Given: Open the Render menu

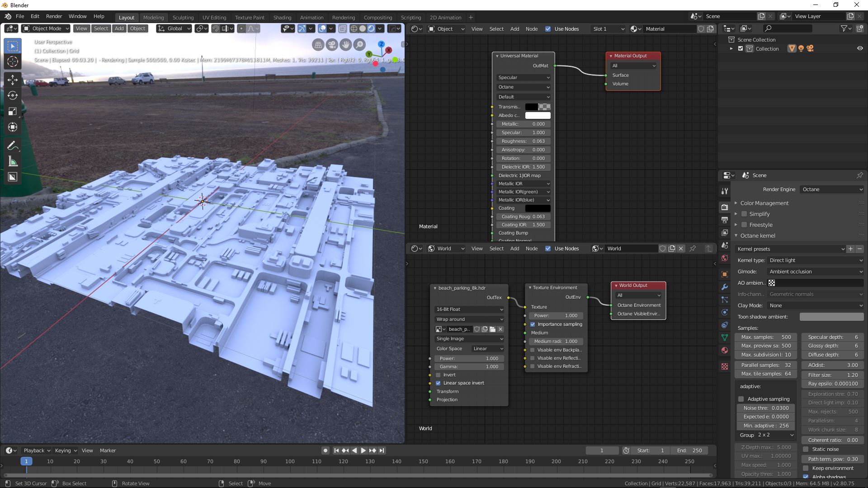Looking at the screenshot, I should 54,16.
